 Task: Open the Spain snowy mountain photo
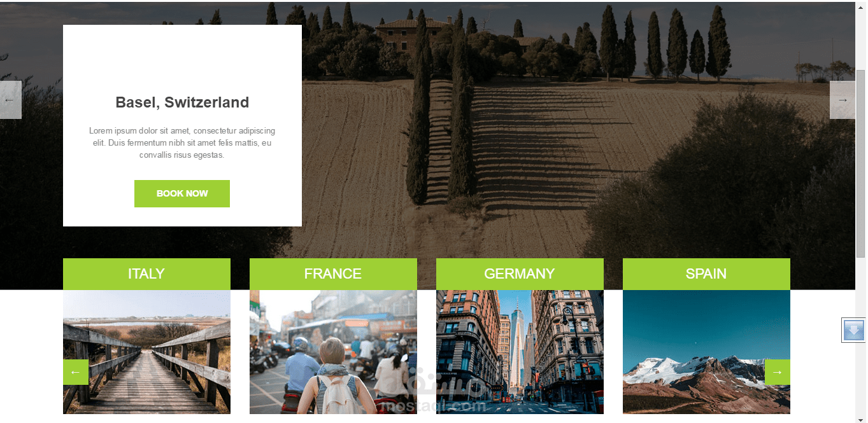(x=706, y=352)
